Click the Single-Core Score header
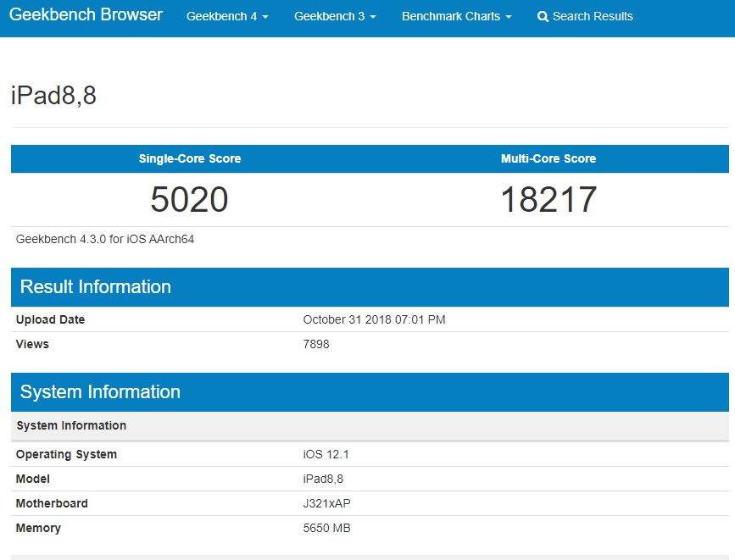 tap(190, 159)
